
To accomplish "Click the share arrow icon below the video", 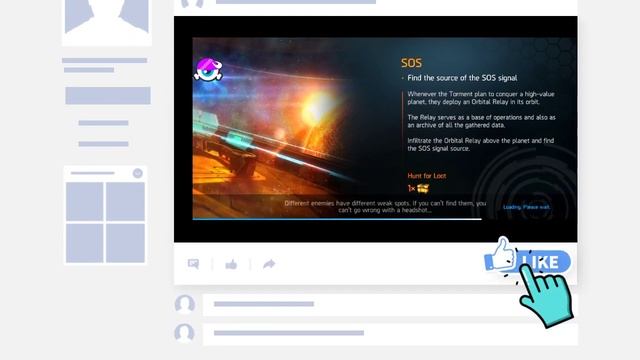I will click(269, 264).
